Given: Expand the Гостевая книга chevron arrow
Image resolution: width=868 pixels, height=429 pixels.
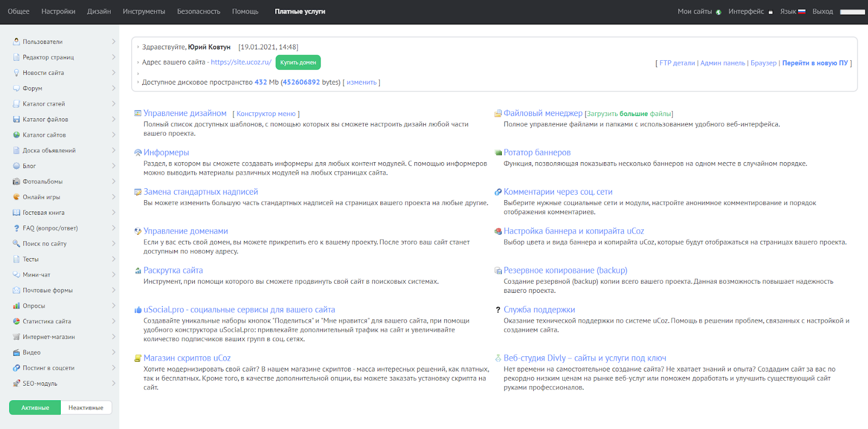Looking at the screenshot, I should point(113,213).
